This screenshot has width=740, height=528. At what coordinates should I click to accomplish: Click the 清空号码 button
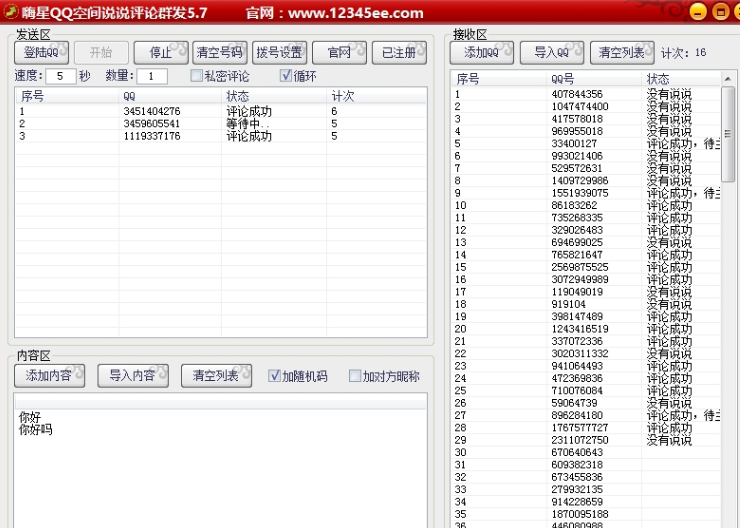coord(219,52)
